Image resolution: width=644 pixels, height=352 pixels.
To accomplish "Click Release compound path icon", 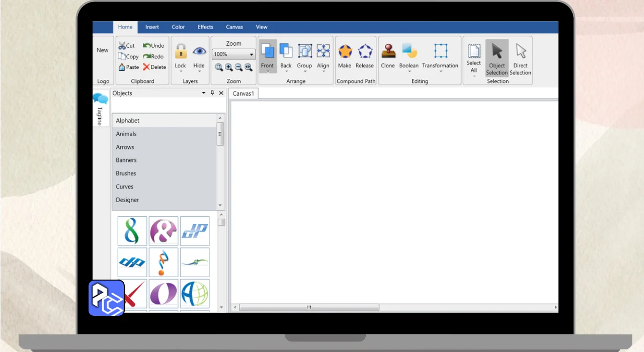I will [x=365, y=52].
